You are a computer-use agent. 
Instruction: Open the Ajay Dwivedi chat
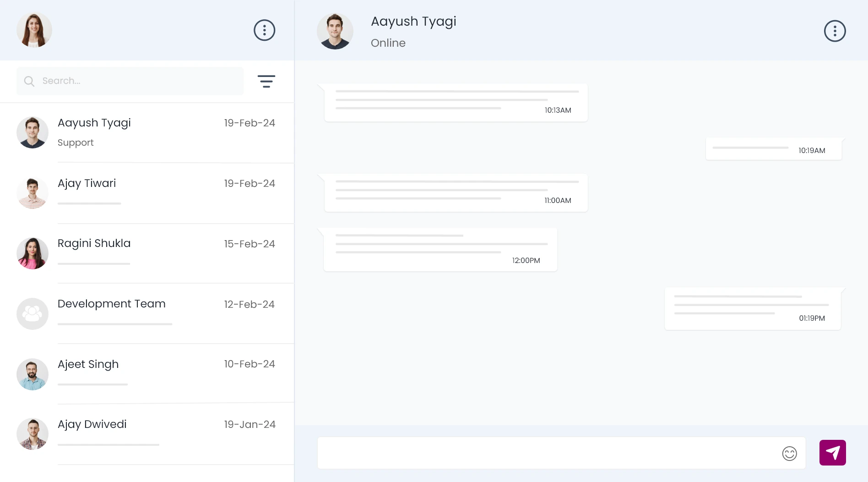coord(146,434)
